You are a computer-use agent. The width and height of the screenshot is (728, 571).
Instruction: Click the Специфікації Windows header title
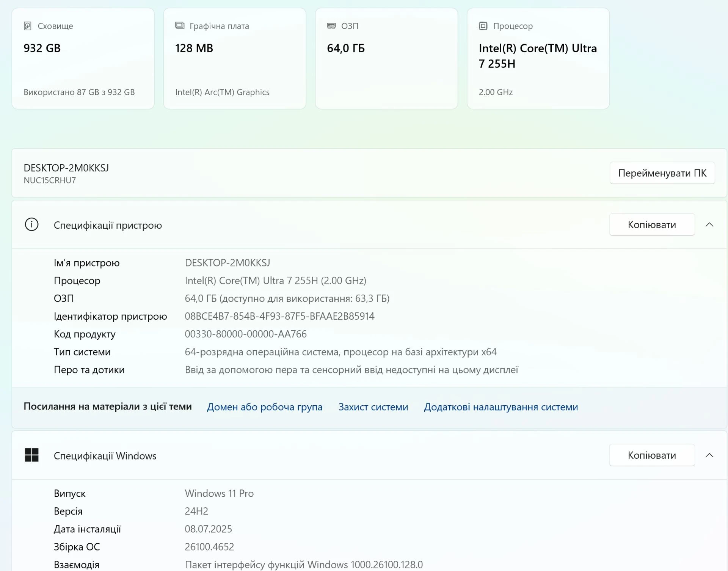pos(105,456)
